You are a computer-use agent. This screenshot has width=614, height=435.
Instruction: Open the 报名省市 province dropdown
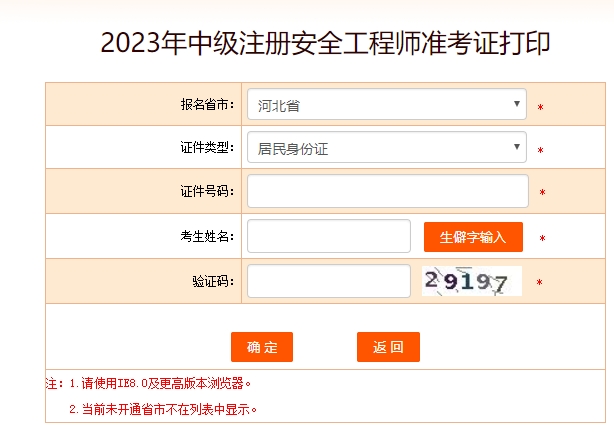(386, 103)
